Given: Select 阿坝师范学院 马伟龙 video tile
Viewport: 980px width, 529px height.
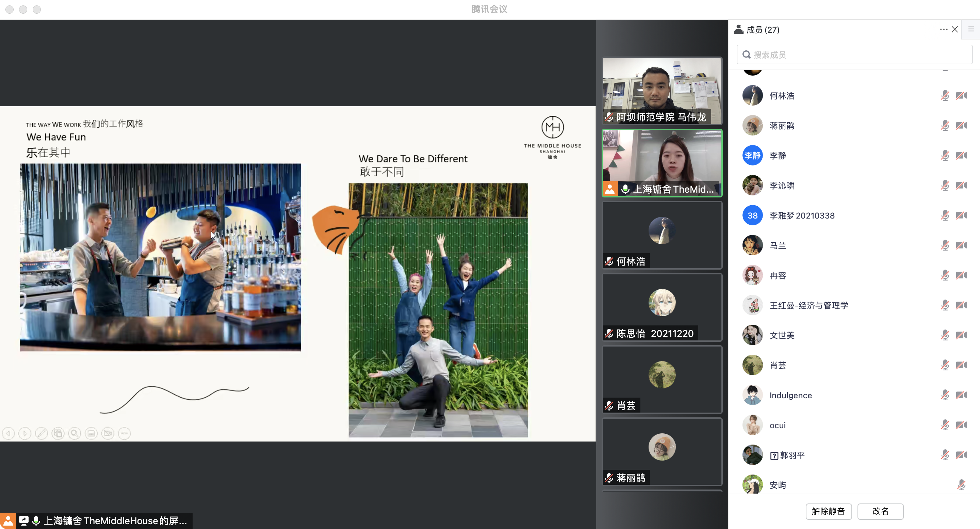Looking at the screenshot, I should tap(662, 91).
